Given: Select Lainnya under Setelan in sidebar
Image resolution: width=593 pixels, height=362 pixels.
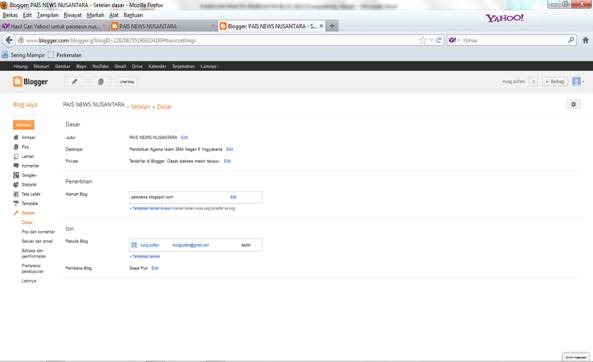Looking at the screenshot, I should (x=29, y=281).
